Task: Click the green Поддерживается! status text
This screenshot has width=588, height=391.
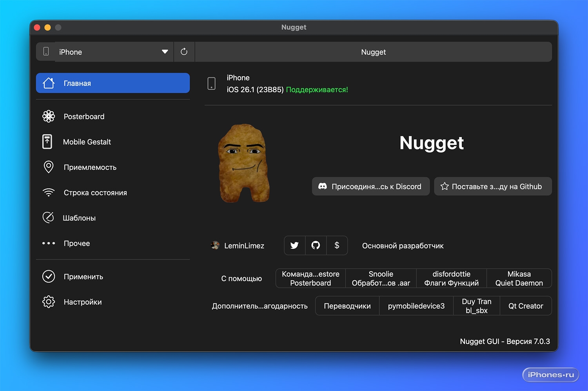Action: point(317,90)
